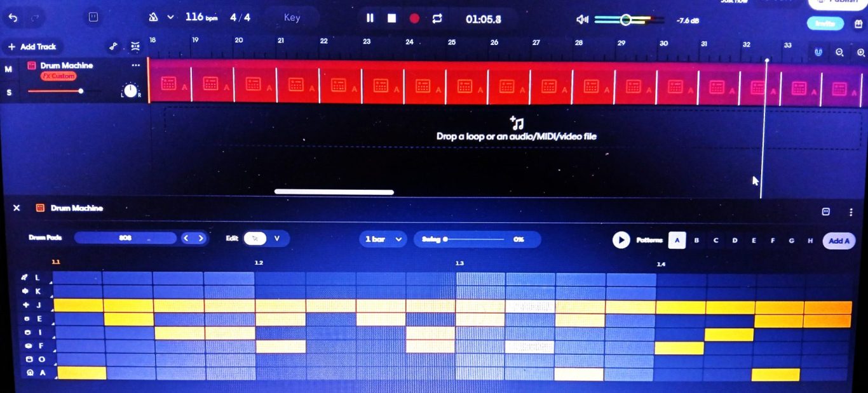
Task: Switch to pattern D tab
Action: [x=735, y=241]
